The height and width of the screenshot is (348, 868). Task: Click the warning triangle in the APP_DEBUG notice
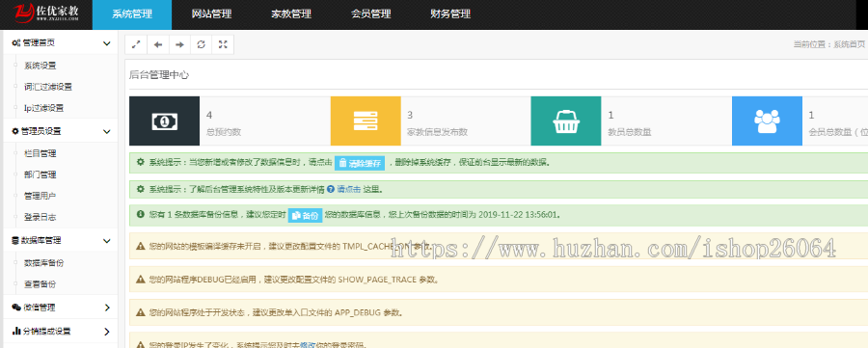[x=141, y=312]
